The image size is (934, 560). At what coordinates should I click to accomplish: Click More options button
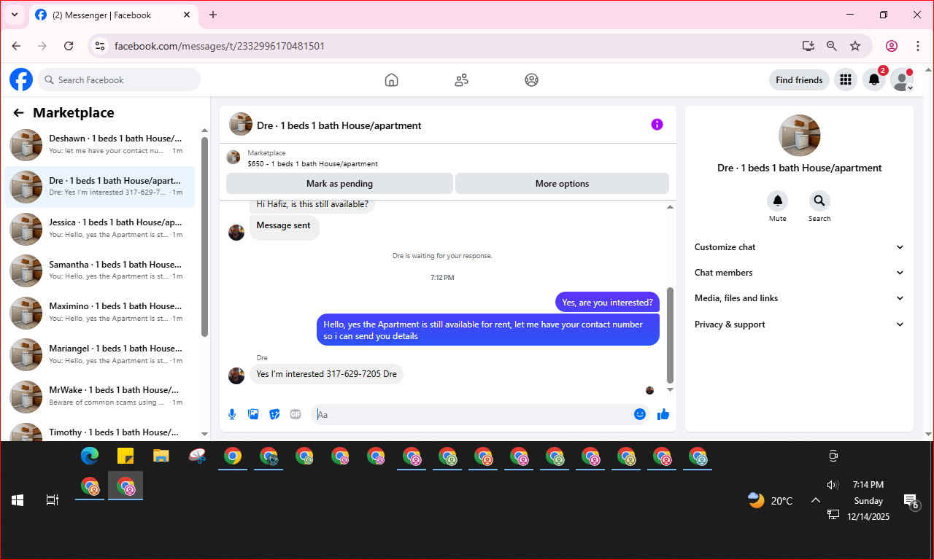pyautogui.click(x=562, y=183)
